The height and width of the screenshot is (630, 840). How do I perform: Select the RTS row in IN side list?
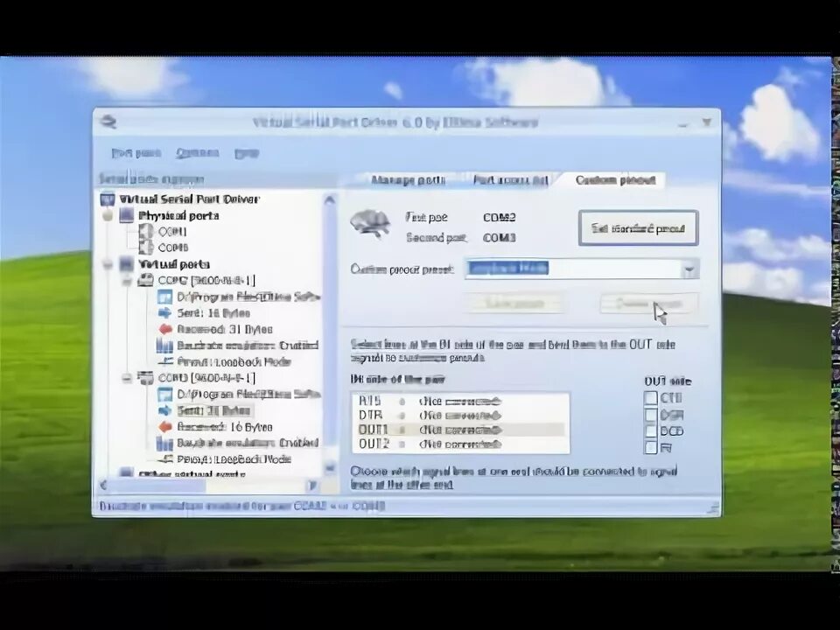pos(461,402)
